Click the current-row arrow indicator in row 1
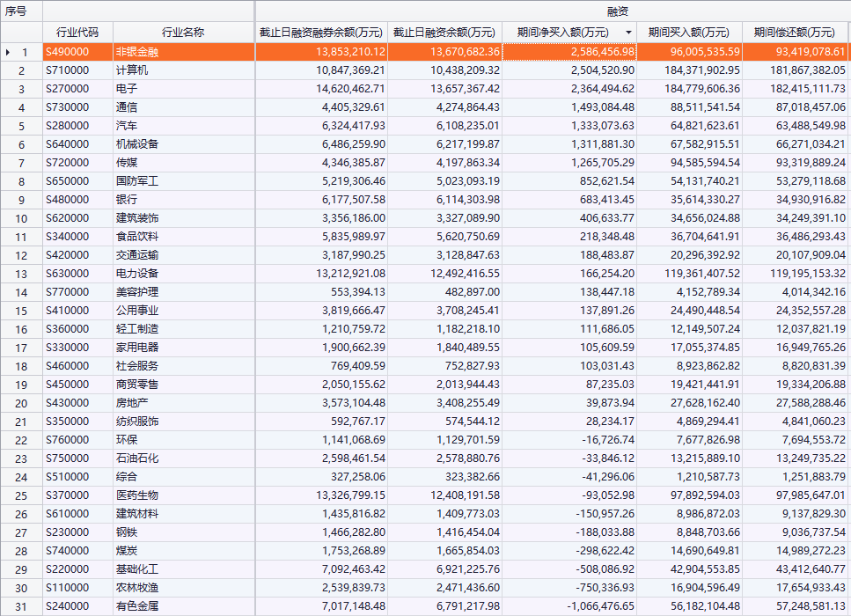Screen dimensions: 851x616 click(x=8, y=52)
